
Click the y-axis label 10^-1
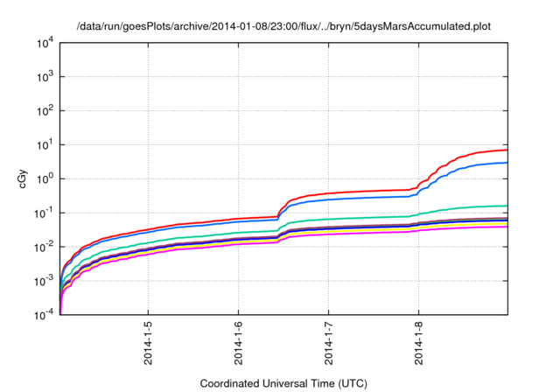45,213
